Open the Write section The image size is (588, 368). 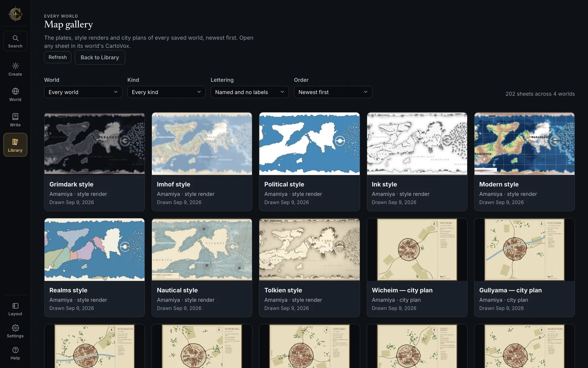coord(15,120)
